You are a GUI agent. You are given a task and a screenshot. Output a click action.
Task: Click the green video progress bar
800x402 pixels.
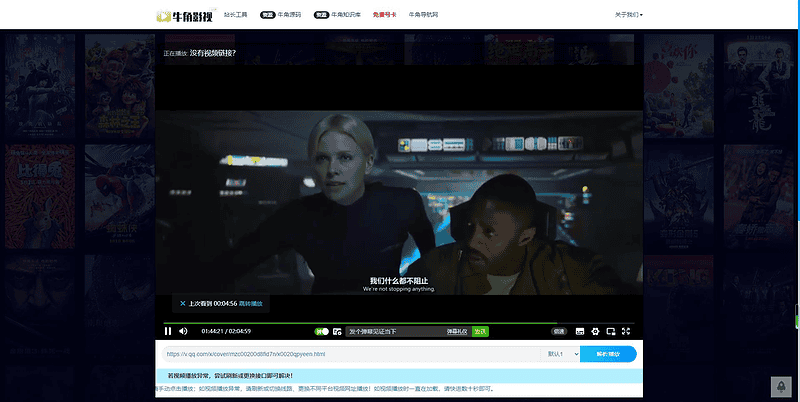(x=398, y=323)
